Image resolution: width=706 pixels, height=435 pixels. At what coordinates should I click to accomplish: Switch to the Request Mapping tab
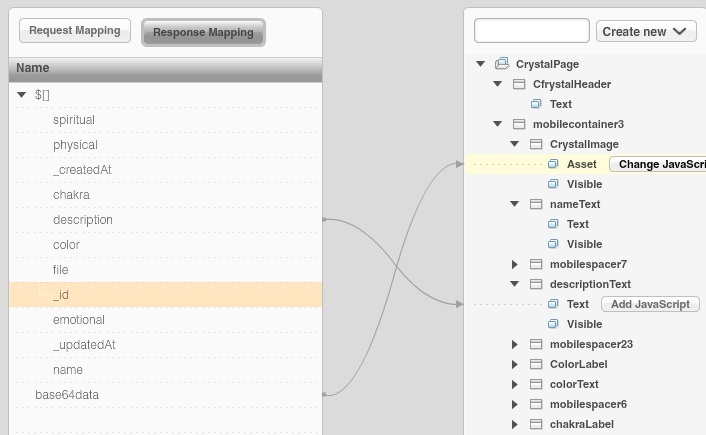point(74,31)
